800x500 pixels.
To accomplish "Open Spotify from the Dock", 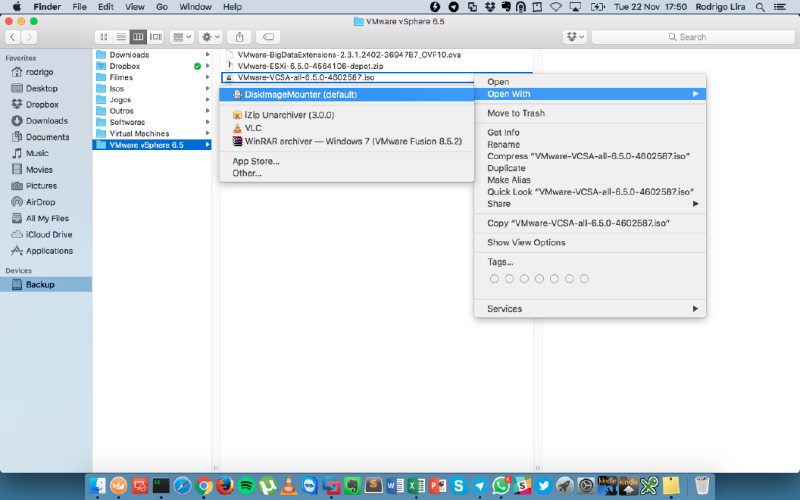I will [246, 485].
